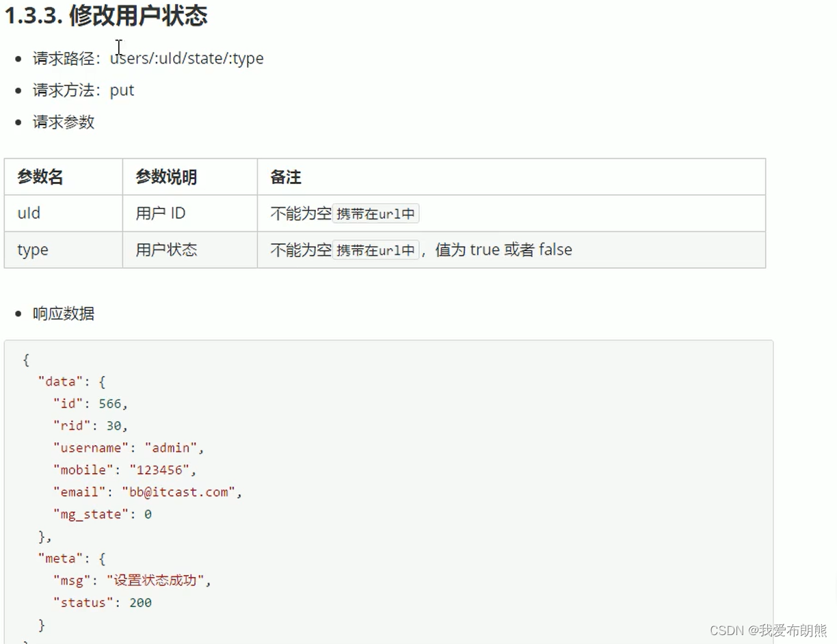837x644 pixels.
Task: Click the "携带在url中" code tag in uId row
Action: pos(376,214)
